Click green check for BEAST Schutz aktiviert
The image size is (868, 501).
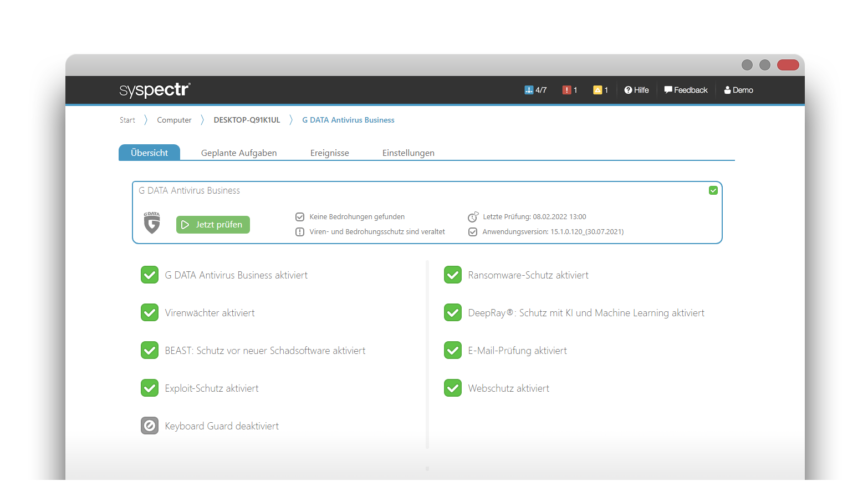(150, 351)
